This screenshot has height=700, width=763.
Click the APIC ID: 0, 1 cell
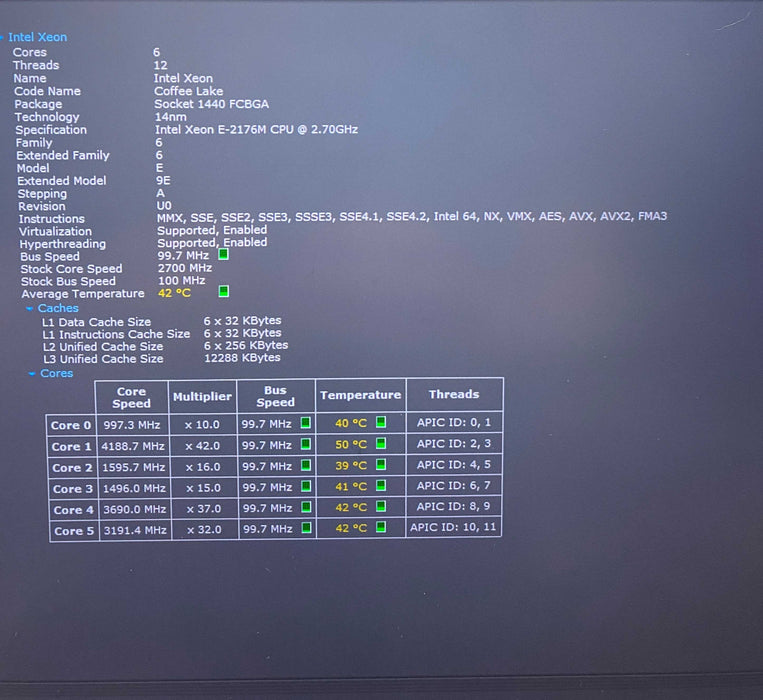click(454, 423)
